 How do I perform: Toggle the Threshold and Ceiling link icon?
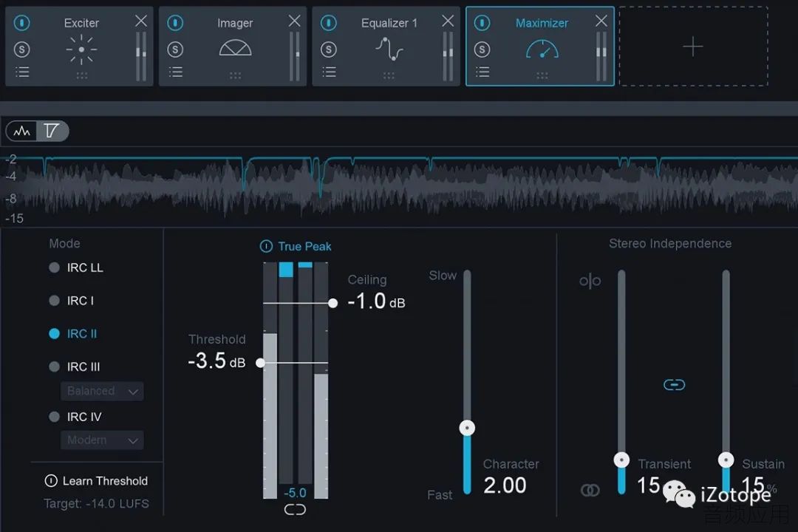(295, 510)
